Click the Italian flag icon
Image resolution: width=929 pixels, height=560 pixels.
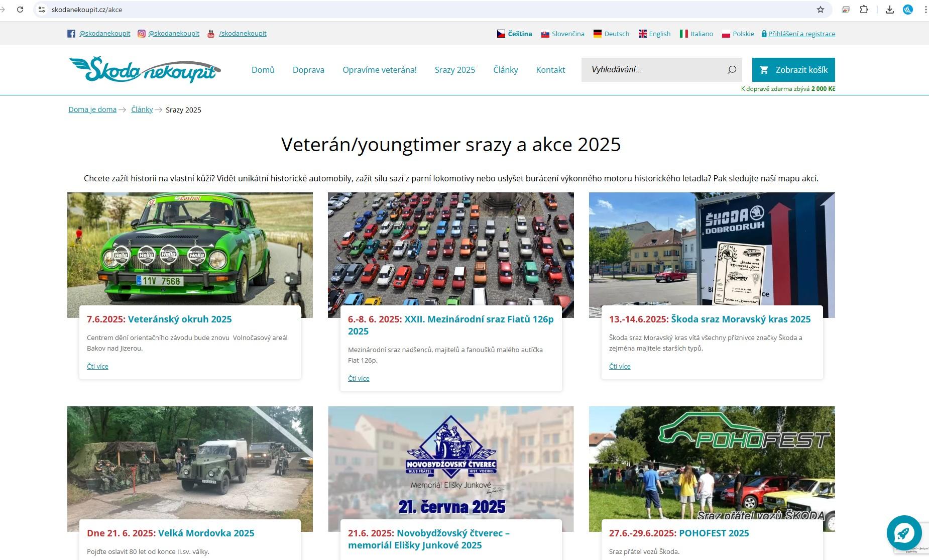tap(683, 34)
